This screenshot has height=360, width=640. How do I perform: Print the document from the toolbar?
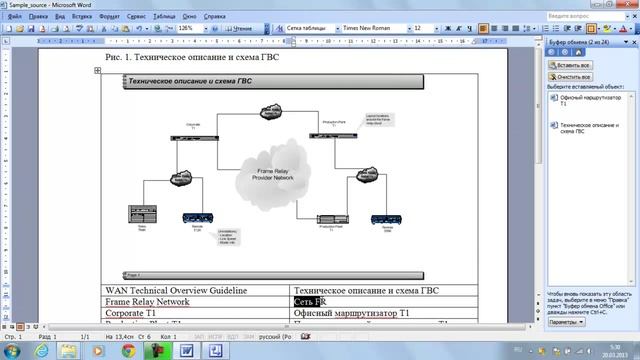tap(55, 29)
